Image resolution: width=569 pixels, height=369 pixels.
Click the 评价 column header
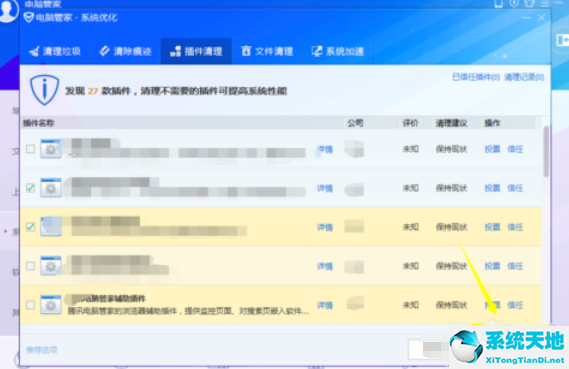(x=410, y=123)
